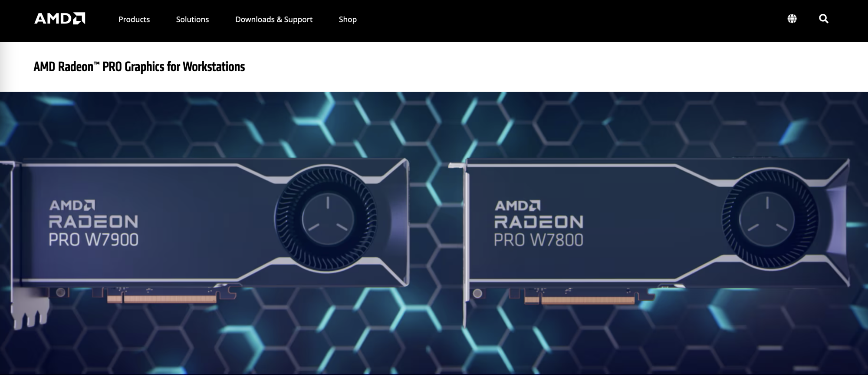Open site search with the magnifier icon

click(x=823, y=19)
